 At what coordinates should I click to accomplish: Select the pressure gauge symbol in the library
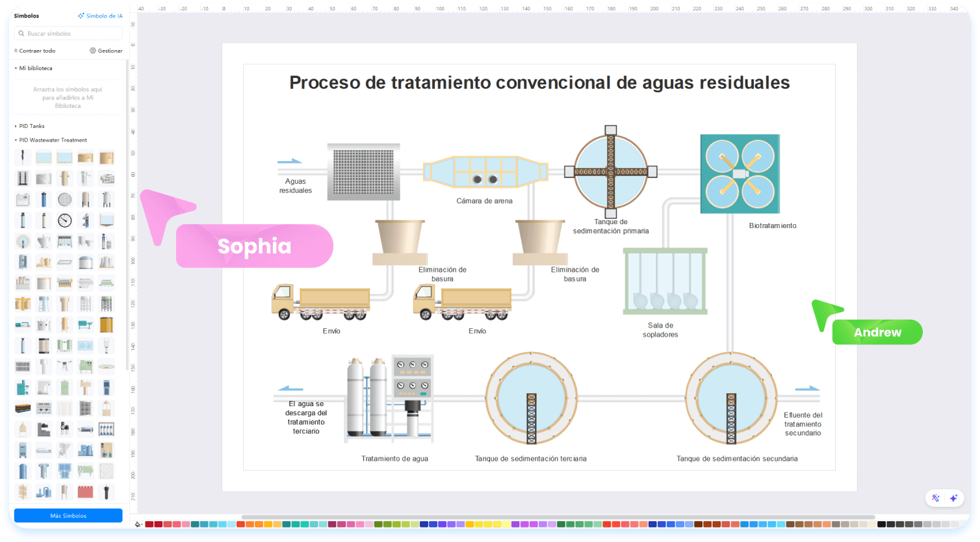click(x=64, y=220)
